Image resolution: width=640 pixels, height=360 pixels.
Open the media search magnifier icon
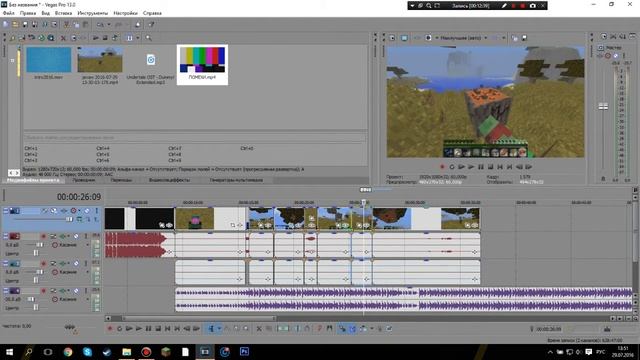[x=149, y=38]
